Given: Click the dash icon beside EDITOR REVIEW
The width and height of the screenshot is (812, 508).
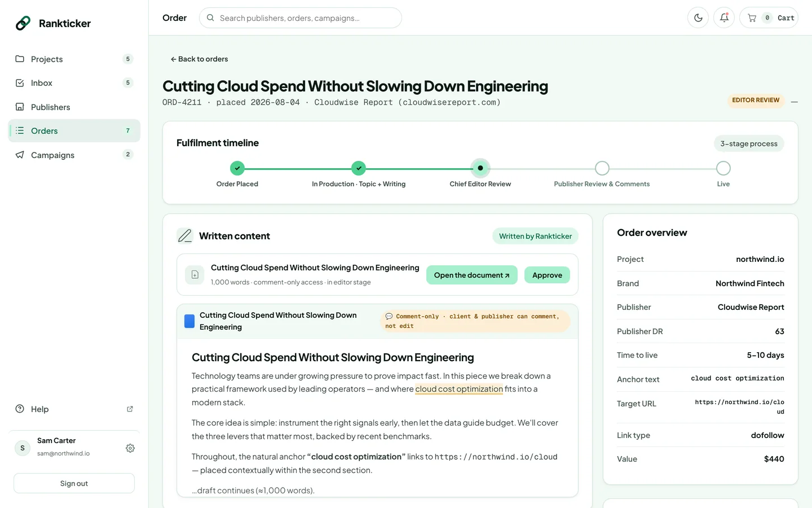Looking at the screenshot, I should coord(795,102).
